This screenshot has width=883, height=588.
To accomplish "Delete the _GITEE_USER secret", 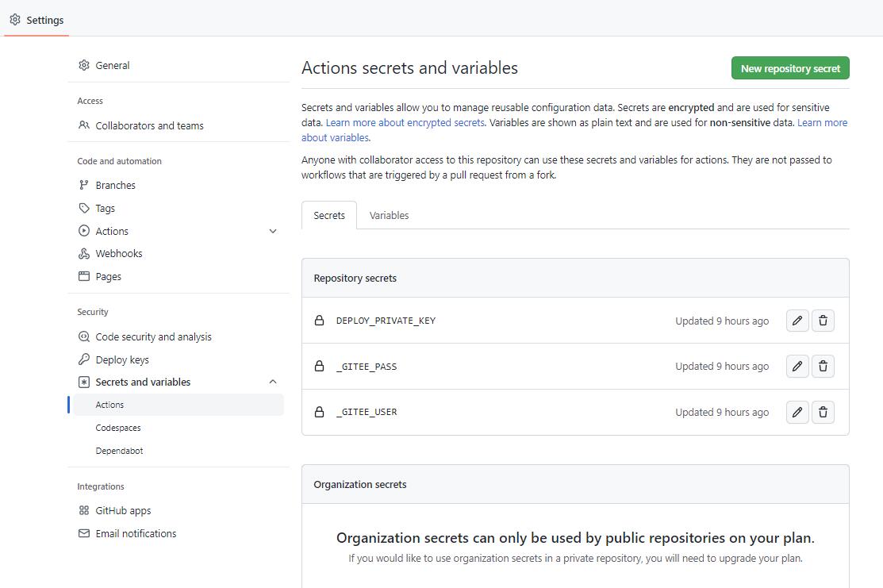I will [x=823, y=412].
